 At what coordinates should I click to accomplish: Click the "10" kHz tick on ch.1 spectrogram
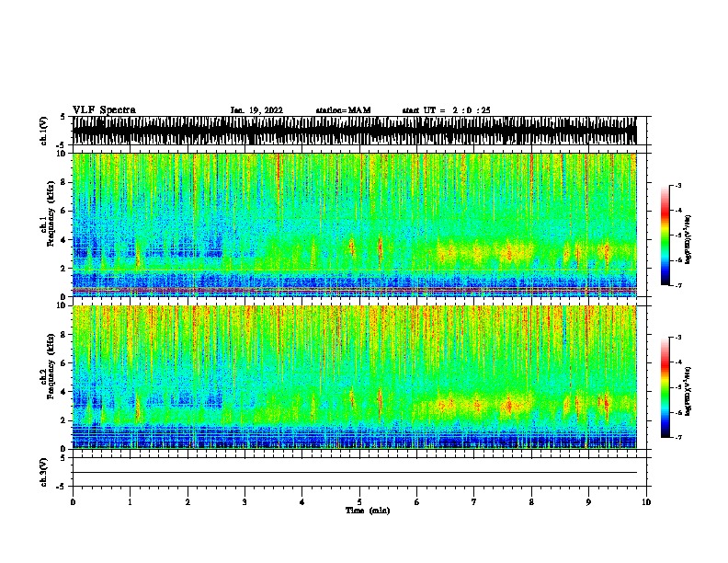pos(63,154)
